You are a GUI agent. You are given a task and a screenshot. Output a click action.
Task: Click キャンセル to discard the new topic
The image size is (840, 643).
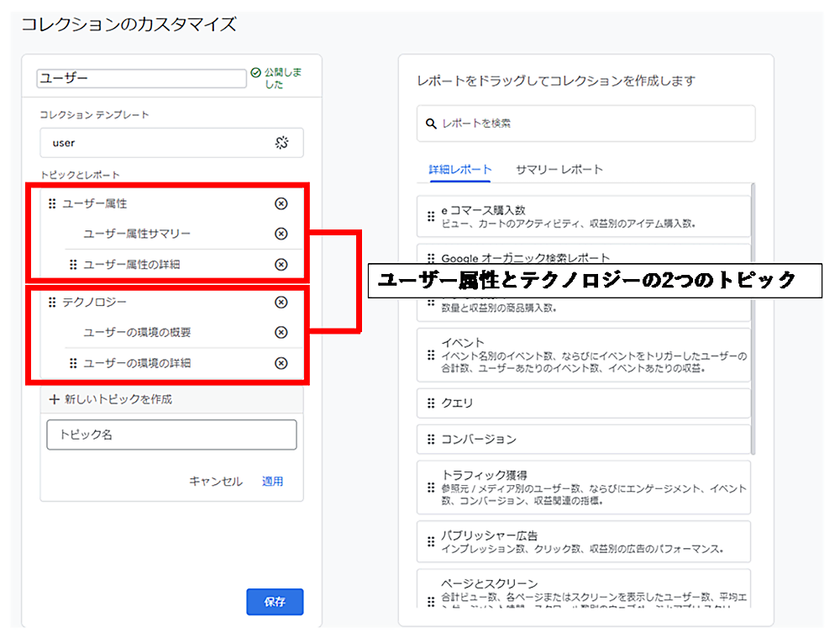click(x=215, y=482)
